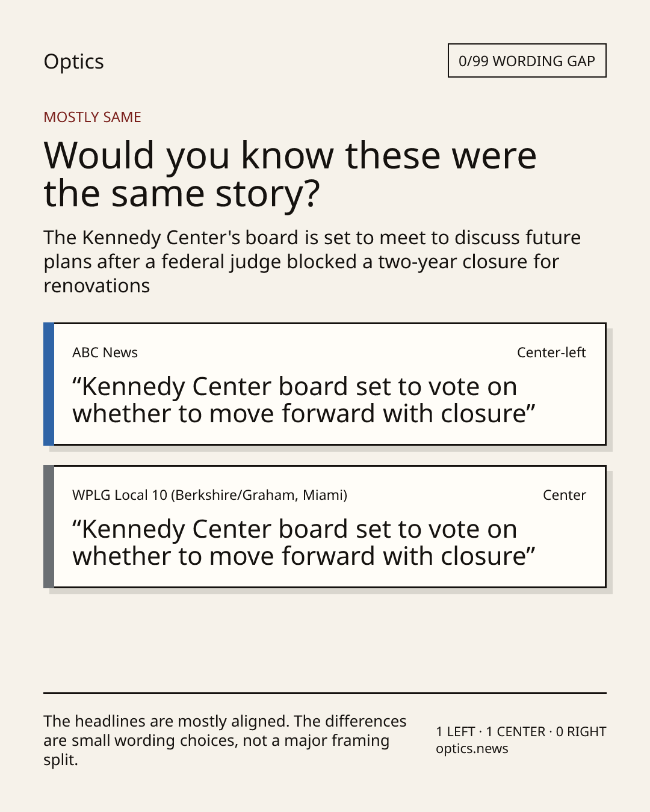
Task: Click the 1 LEFT count in footer
Action: [x=456, y=732]
